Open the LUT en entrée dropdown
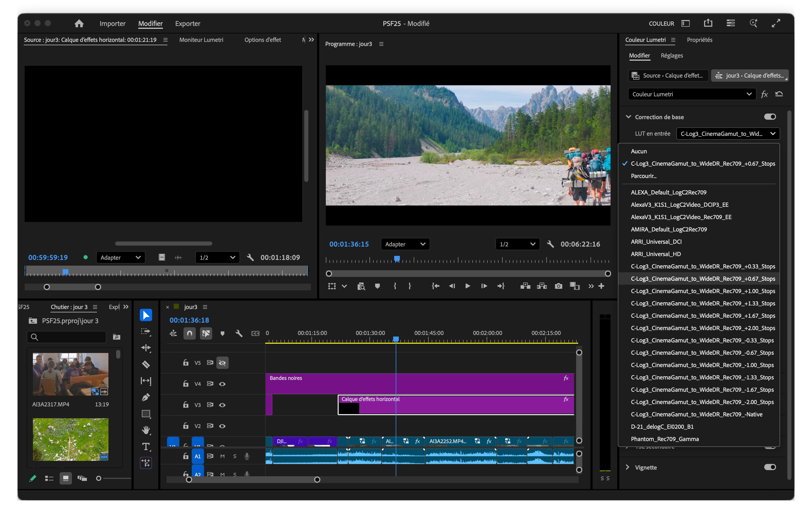This screenshot has width=812, height=522. [728, 134]
